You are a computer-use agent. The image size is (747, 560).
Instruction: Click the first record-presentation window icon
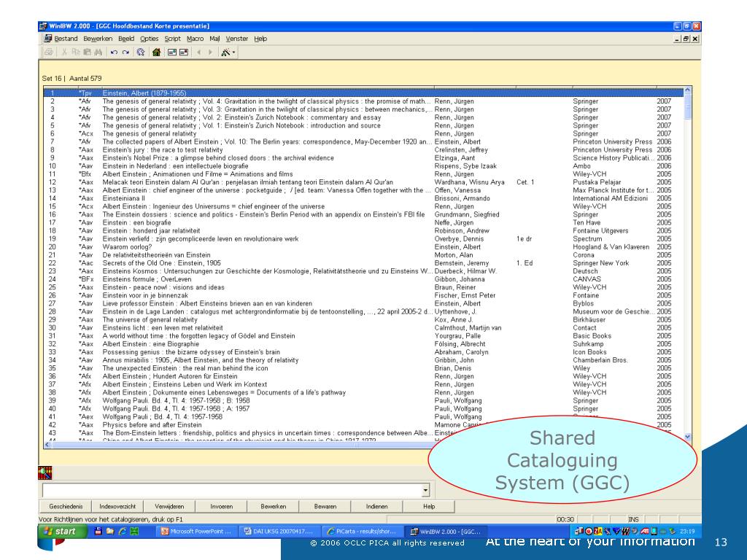point(172,52)
